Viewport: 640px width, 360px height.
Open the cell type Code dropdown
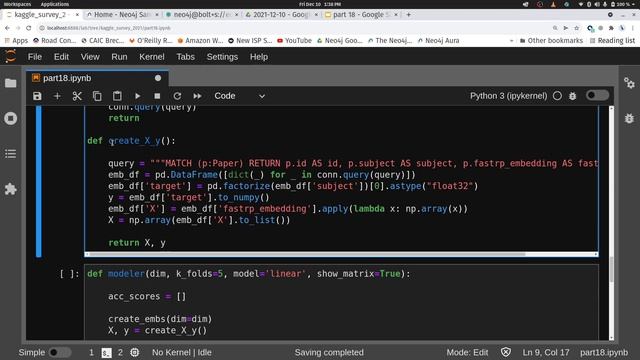tap(240, 96)
